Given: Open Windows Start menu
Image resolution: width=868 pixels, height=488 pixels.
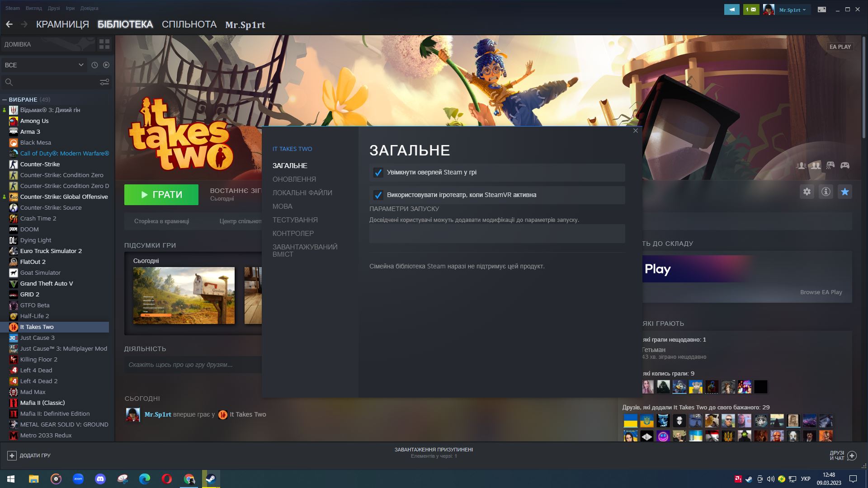Looking at the screenshot, I should tap(11, 479).
